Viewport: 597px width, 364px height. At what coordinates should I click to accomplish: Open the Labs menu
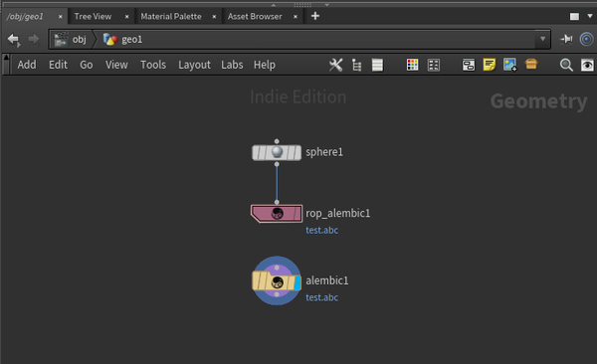point(232,65)
